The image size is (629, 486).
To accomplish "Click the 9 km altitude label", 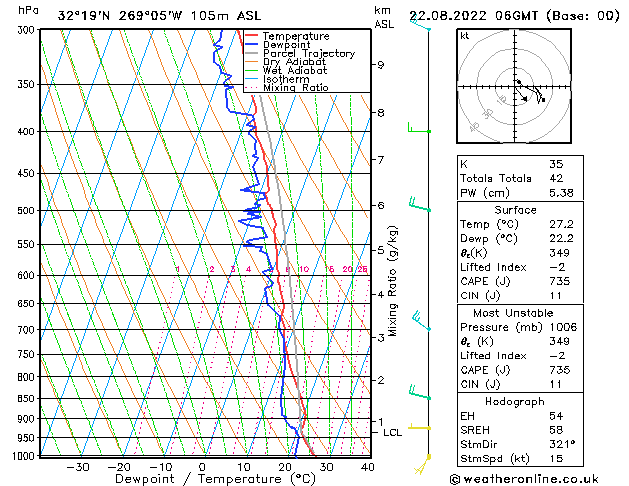I will [x=380, y=65].
